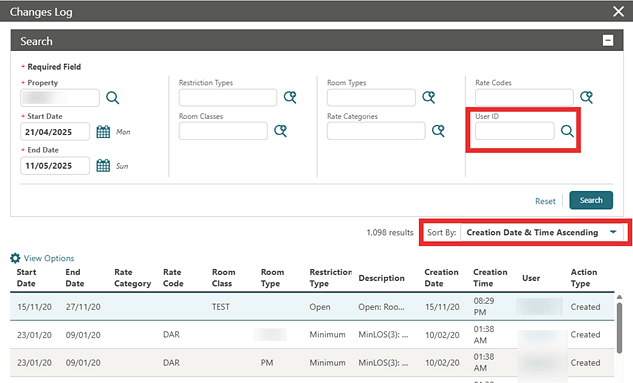This screenshot has width=633, height=383.
Task: Click the View Options gear icon
Action: pos(15,258)
